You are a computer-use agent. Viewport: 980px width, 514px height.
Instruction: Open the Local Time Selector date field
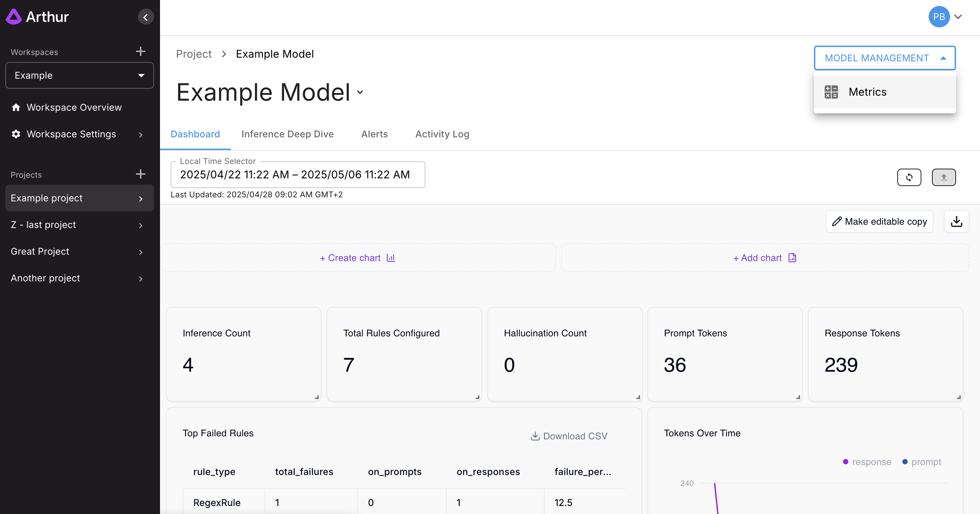click(297, 175)
